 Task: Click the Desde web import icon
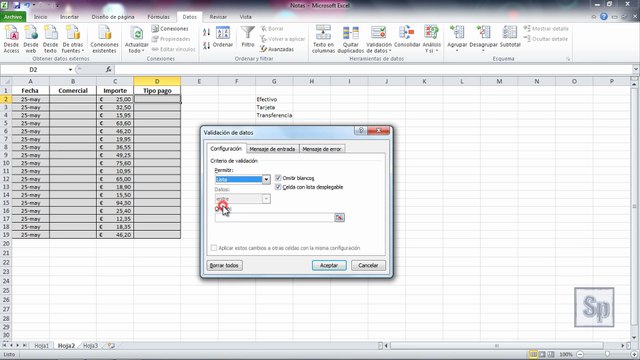tap(31, 39)
